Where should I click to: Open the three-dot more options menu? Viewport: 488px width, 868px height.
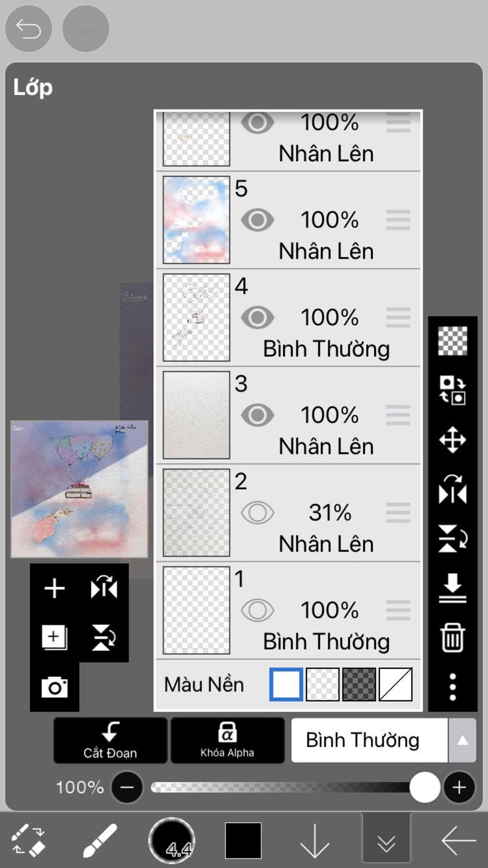point(452,687)
